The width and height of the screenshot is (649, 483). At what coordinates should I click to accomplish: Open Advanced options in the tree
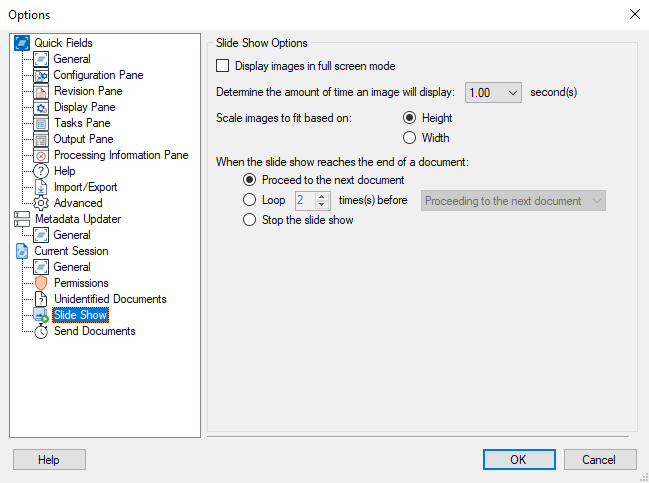click(78, 203)
